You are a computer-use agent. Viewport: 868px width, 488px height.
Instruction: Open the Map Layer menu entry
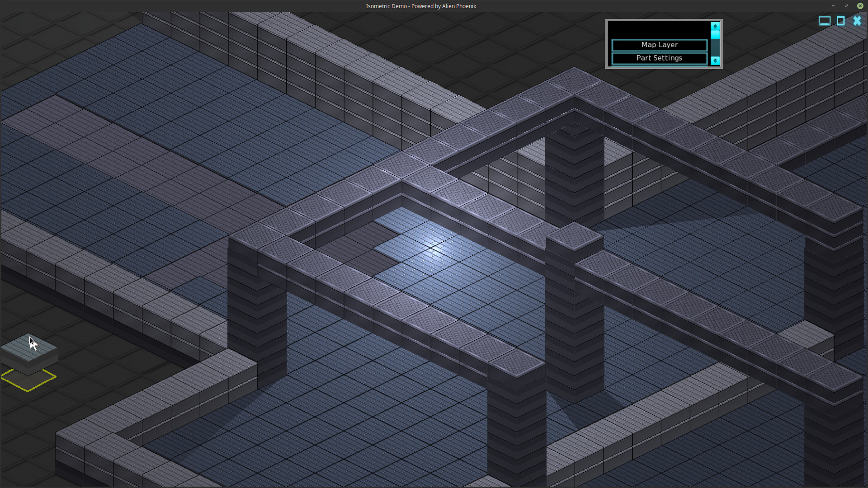click(x=659, y=45)
